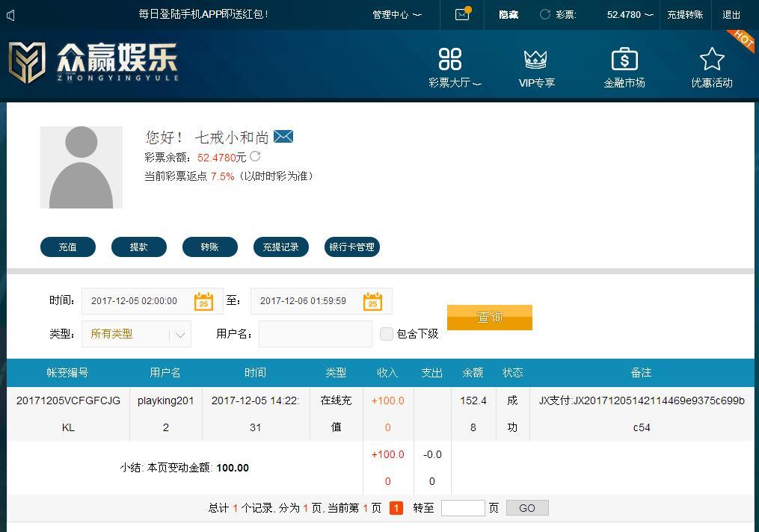The width and height of the screenshot is (759, 532).
Task: Click the end time input field
Action: (322, 301)
